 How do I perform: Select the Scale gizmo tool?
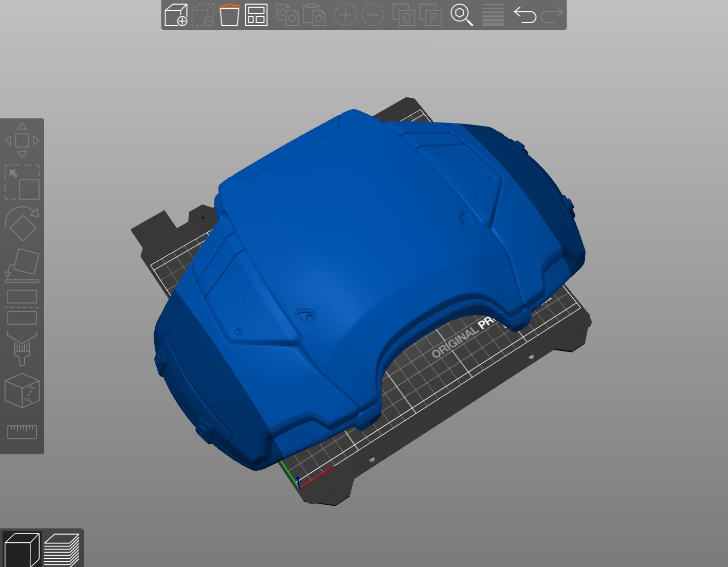(x=22, y=182)
